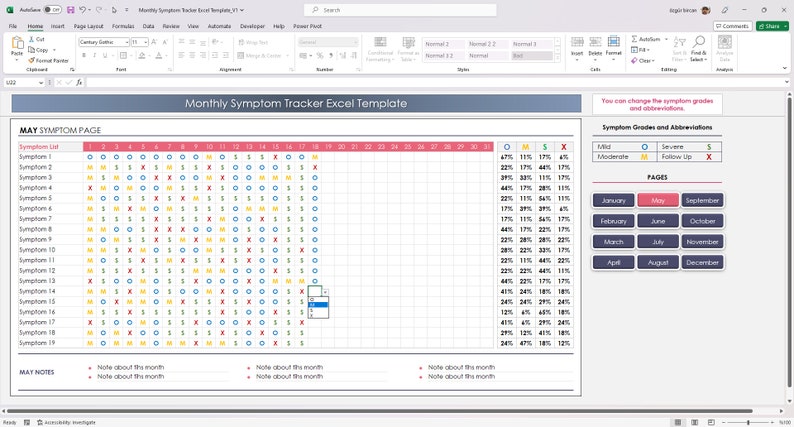
Task: Click the Format cells icon
Action: click(x=613, y=42)
